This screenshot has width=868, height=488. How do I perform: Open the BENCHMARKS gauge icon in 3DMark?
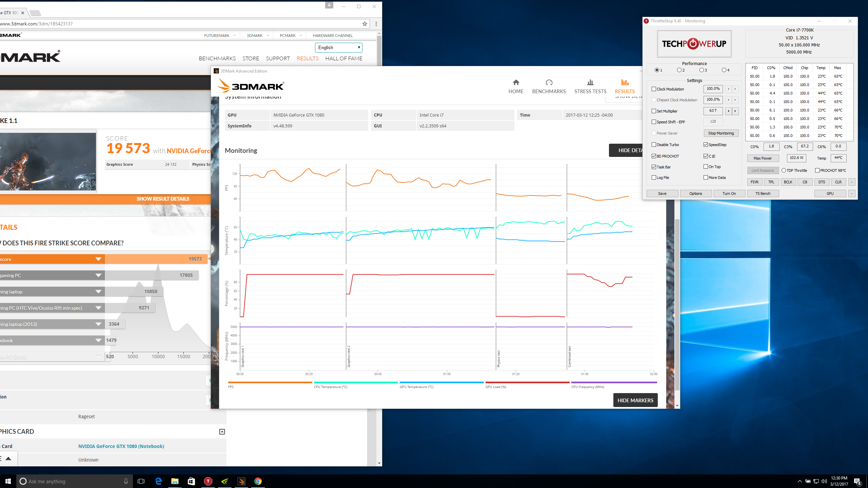(x=549, y=82)
